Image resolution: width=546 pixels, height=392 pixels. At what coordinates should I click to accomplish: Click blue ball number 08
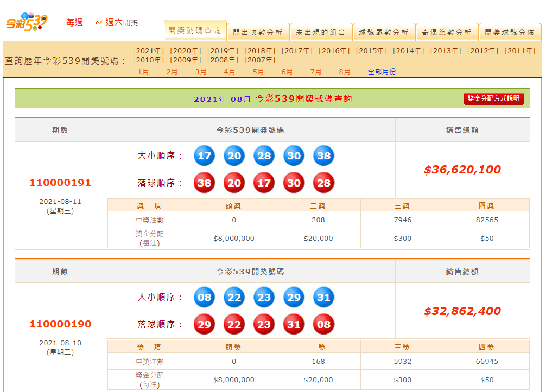click(x=205, y=297)
